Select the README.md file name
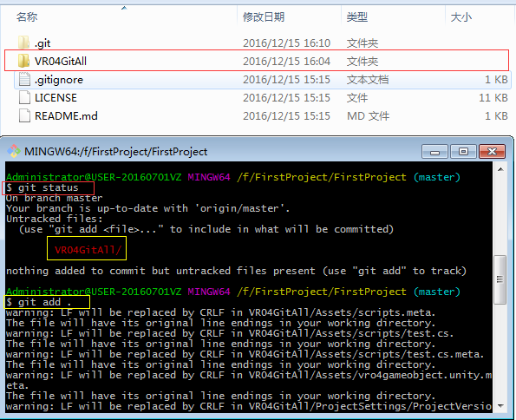The height and width of the screenshot is (420, 516). pos(66,116)
